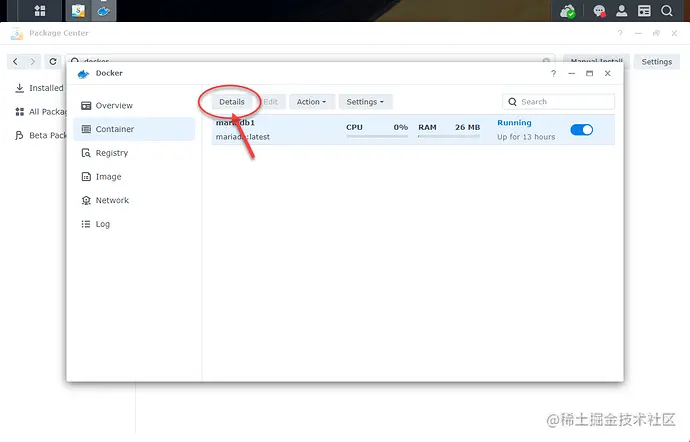
Task: Refresh the Package Center list
Action: [x=53, y=62]
